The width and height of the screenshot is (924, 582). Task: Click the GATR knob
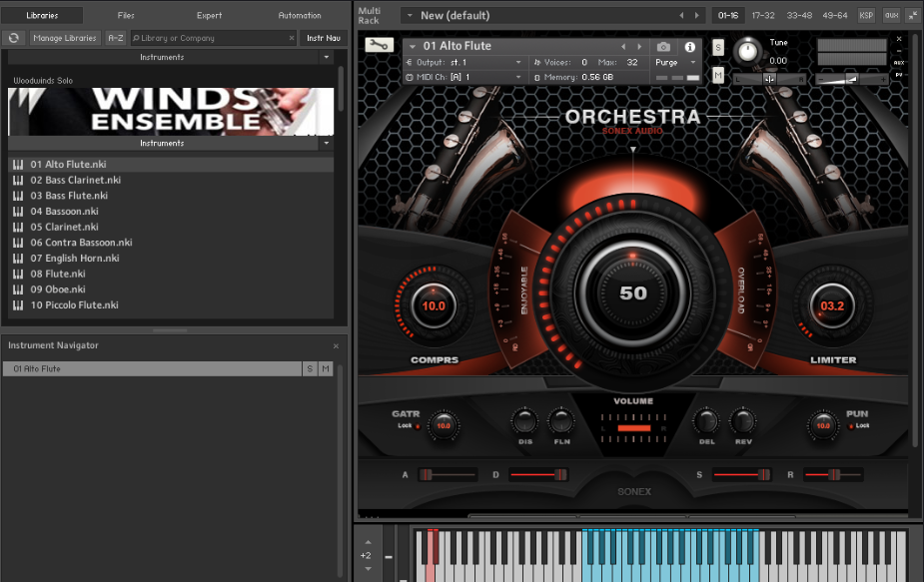point(444,425)
